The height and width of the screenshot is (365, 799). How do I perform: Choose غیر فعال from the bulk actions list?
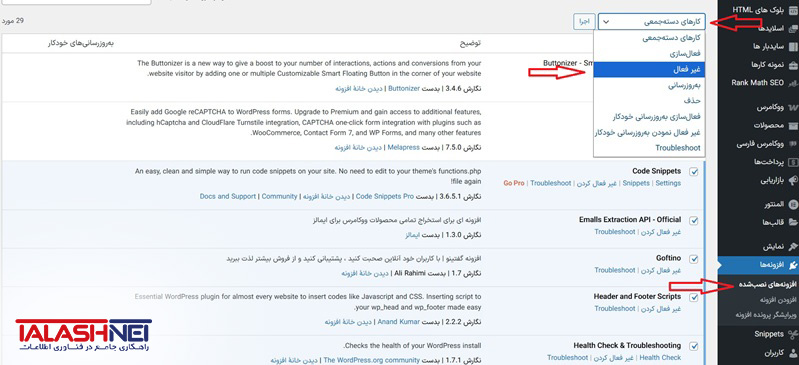coord(649,69)
